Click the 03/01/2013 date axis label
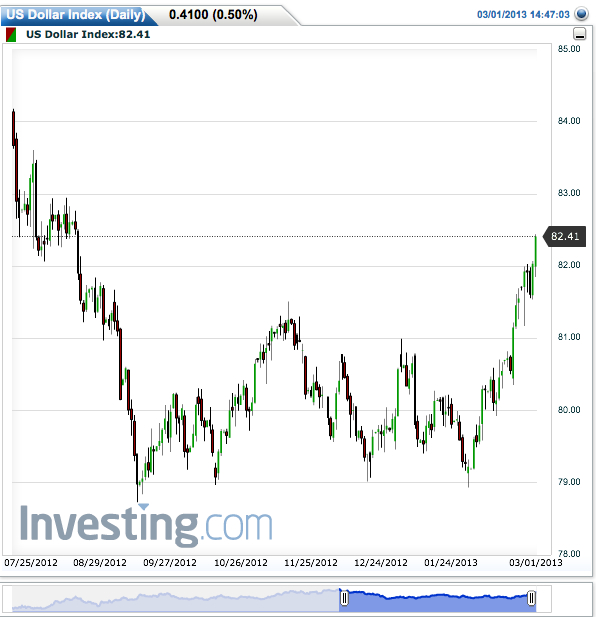596x617 pixels. [536, 563]
